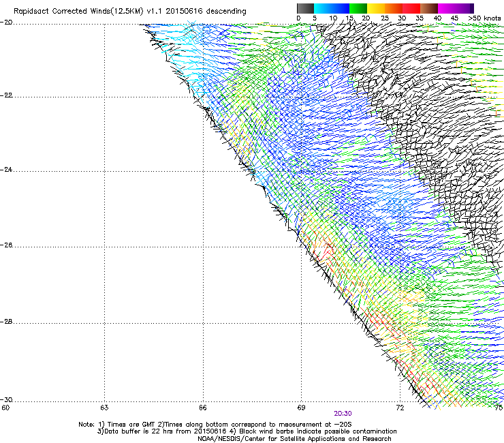Click the magenta 40–45 knots legend swatch
Viewport: 504px width, 443px height.
(x=447, y=8)
